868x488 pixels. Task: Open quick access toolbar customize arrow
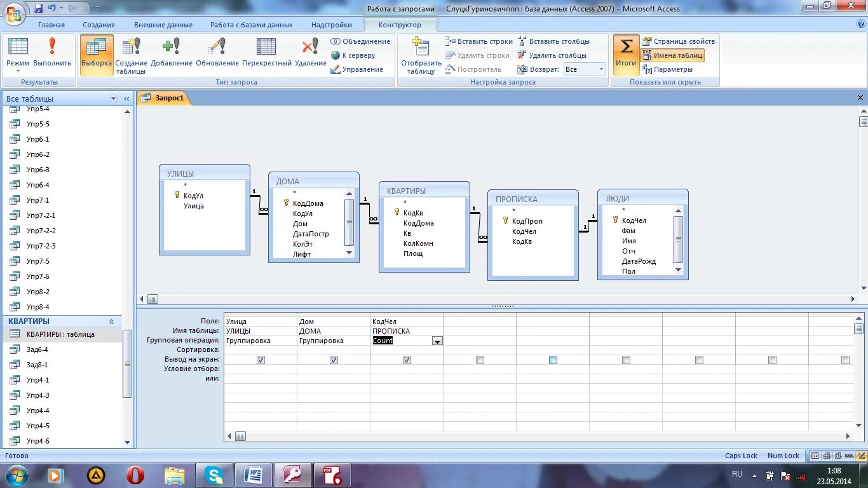tap(97, 9)
